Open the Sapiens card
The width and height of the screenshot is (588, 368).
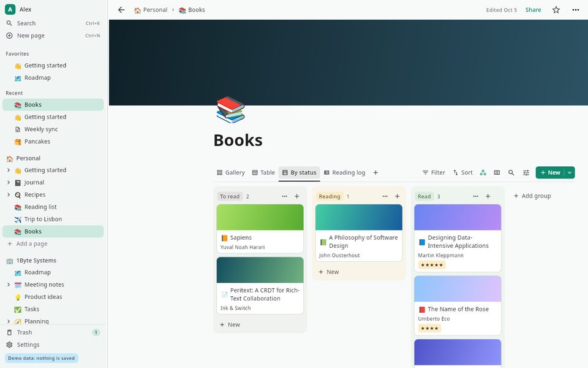(260, 229)
